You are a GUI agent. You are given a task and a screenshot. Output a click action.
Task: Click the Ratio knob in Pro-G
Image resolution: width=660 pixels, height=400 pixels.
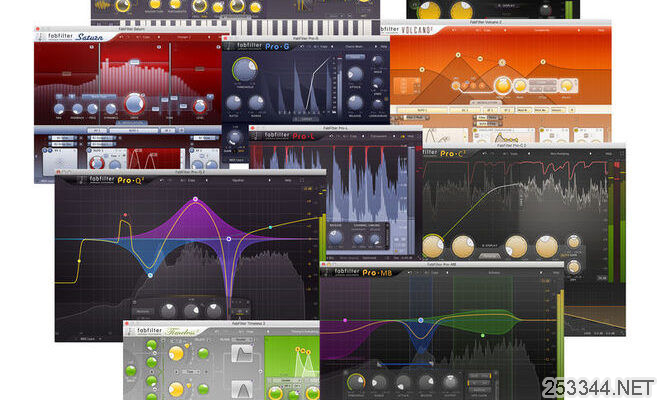tap(234, 103)
